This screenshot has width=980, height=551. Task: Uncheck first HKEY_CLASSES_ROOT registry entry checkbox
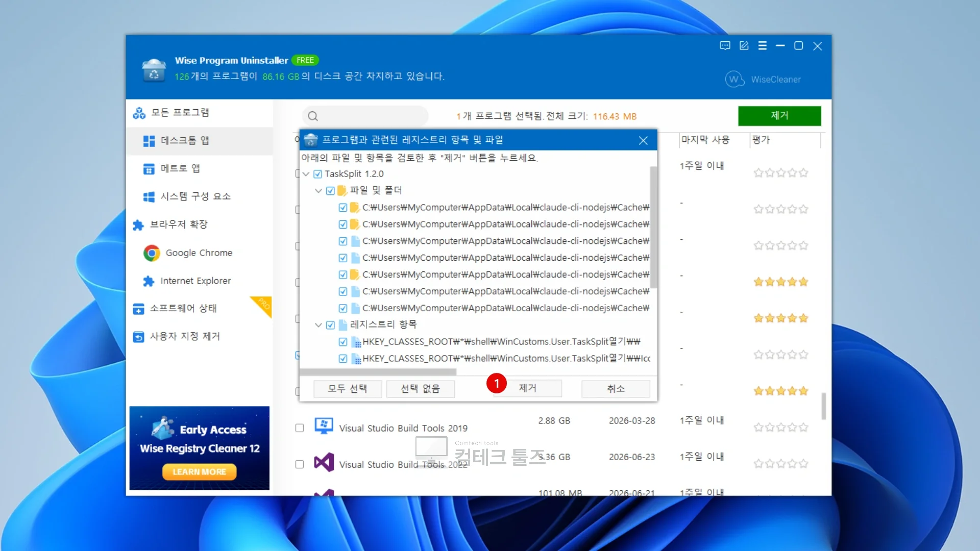coord(343,342)
